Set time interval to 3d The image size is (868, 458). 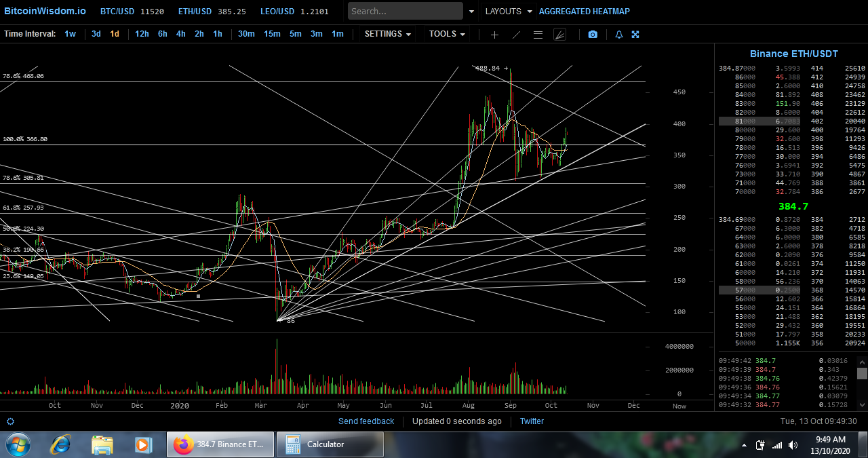click(x=96, y=34)
